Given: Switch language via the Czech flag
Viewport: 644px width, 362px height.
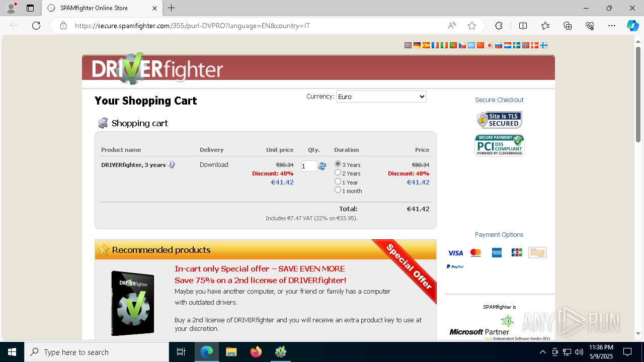Looking at the screenshot, I should coord(462,45).
